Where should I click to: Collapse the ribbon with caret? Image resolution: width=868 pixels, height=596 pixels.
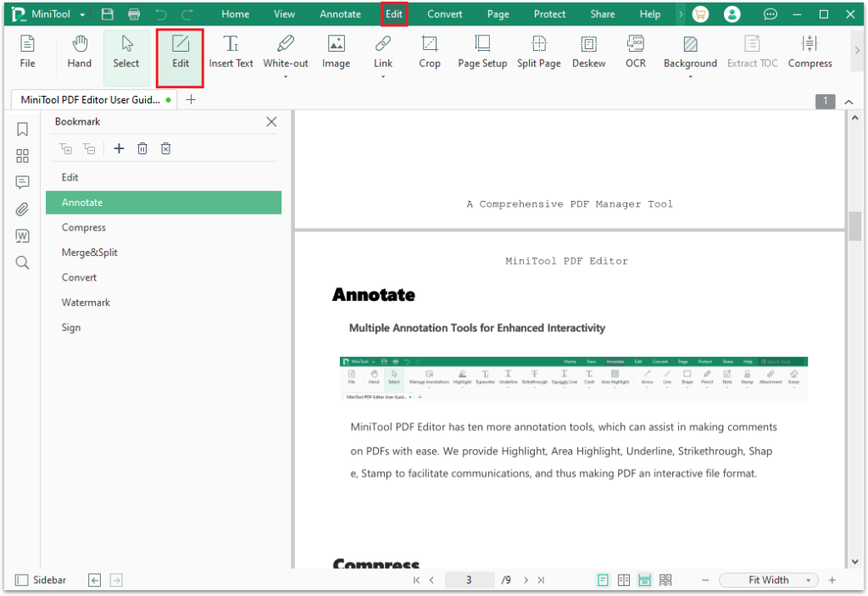click(x=849, y=102)
